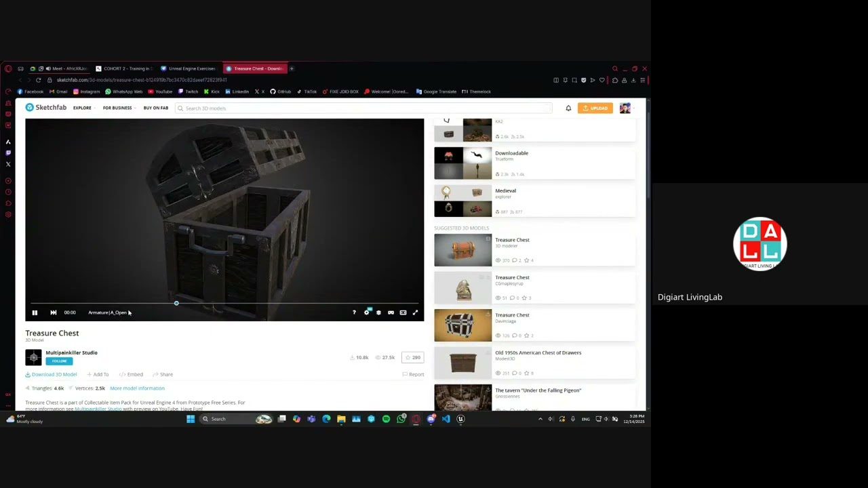Focus the Search 3D models field
This screenshot has height=488, width=868.
[365, 108]
